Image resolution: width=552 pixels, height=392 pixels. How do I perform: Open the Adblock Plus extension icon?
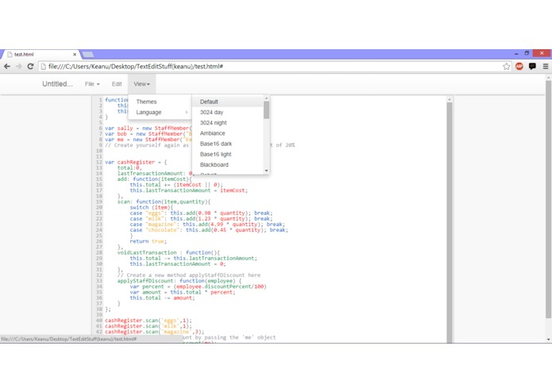coord(519,66)
